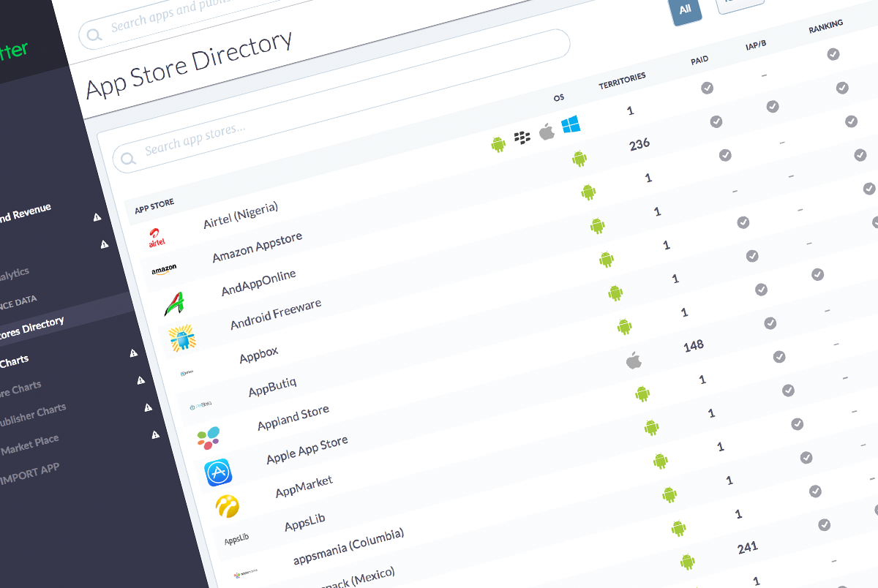Viewport: 878px width, 588px height.
Task: Click warning icon next to sidebar Charts heading
Action: 133,353
